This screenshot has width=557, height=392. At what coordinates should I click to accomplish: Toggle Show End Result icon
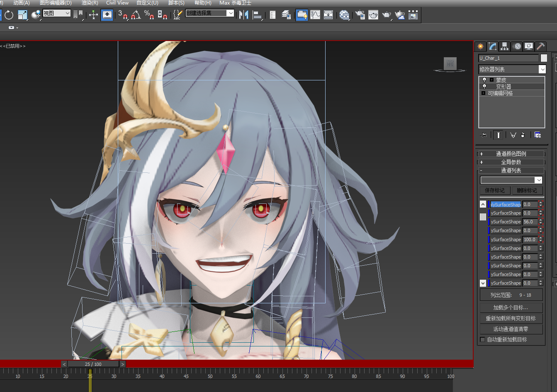click(499, 135)
